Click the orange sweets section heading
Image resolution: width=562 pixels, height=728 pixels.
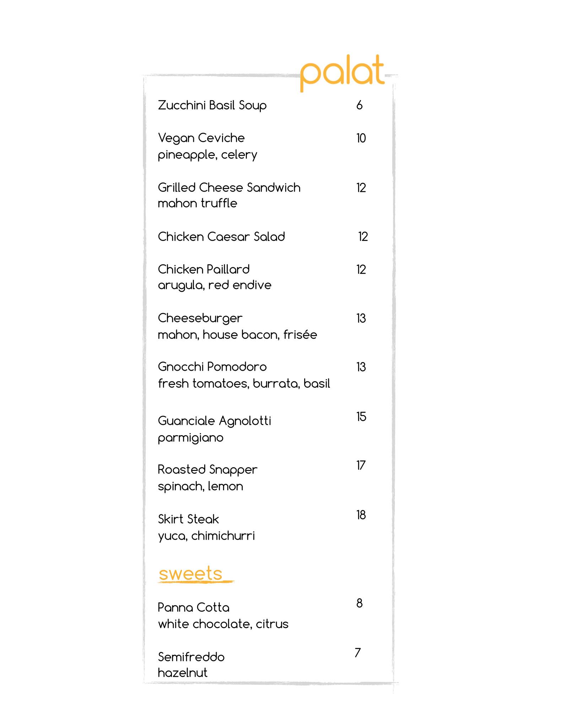point(191,573)
